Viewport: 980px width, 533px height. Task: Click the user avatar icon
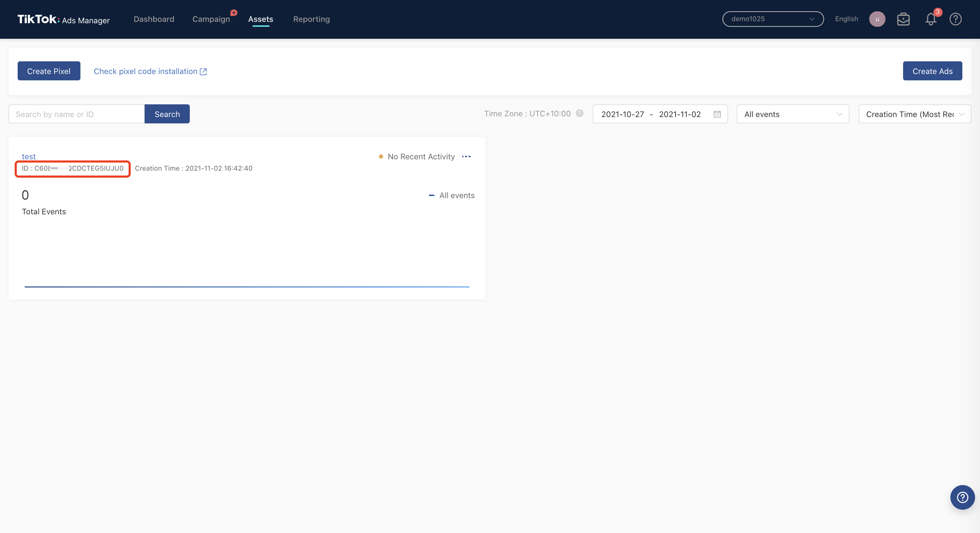(x=877, y=19)
